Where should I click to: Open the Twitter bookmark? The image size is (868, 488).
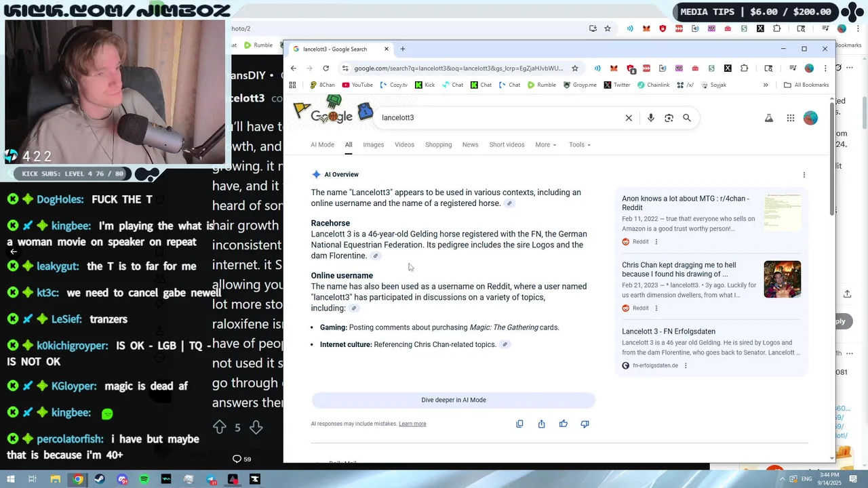617,85
